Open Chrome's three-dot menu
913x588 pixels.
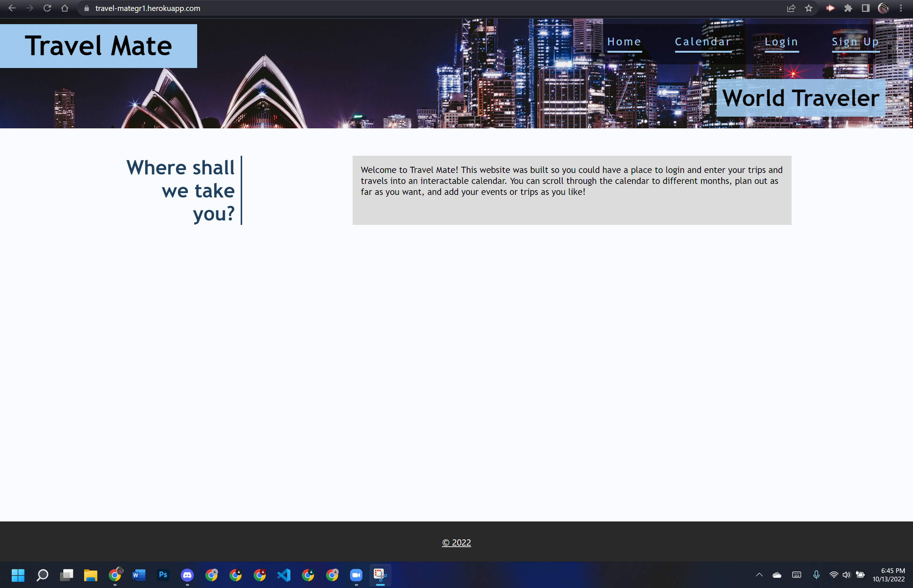901,8
